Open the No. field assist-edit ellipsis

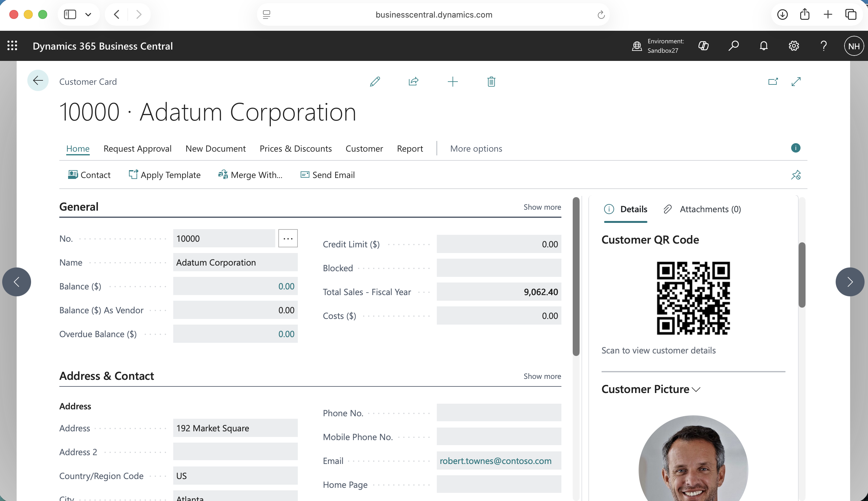pos(288,238)
